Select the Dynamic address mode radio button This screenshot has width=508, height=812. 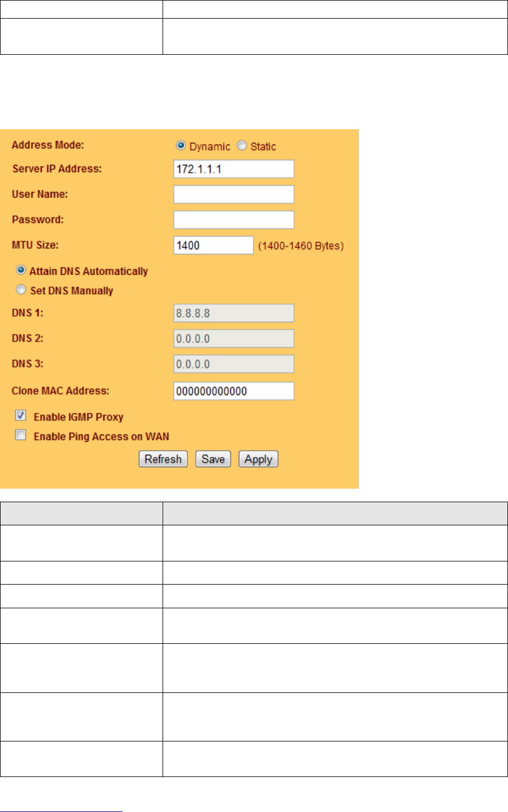[181, 146]
